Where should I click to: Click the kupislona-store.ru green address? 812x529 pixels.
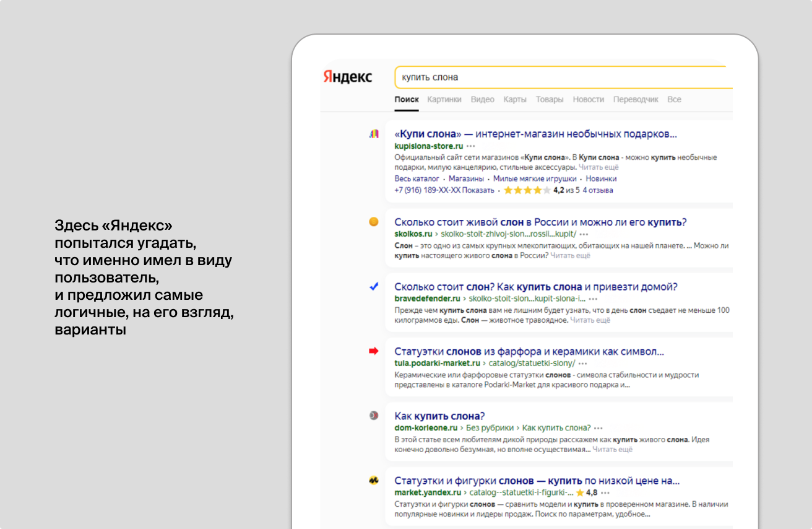coord(429,146)
